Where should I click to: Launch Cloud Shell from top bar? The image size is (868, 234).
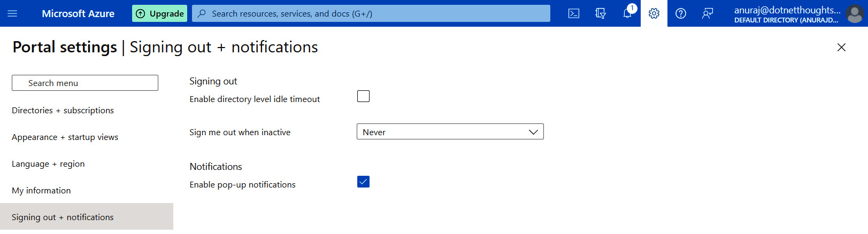[574, 13]
